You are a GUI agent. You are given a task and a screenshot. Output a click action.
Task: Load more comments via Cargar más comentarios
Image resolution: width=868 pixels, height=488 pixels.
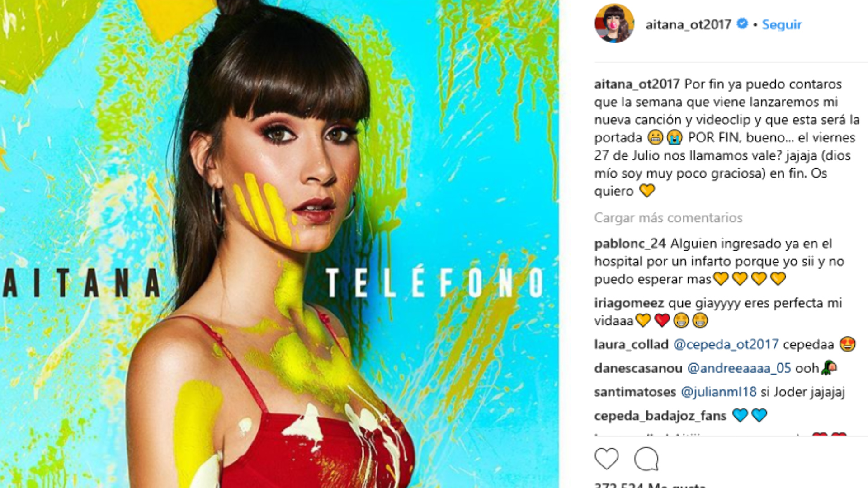[x=668, y=218]
